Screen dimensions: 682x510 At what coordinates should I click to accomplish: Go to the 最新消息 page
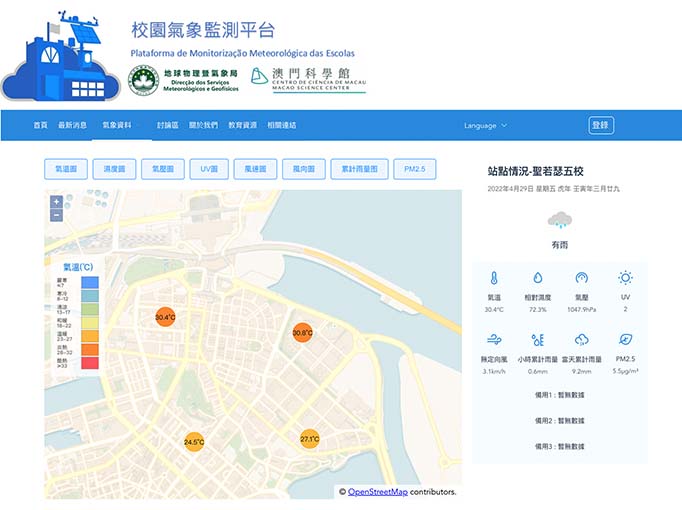tap(72, 125)
